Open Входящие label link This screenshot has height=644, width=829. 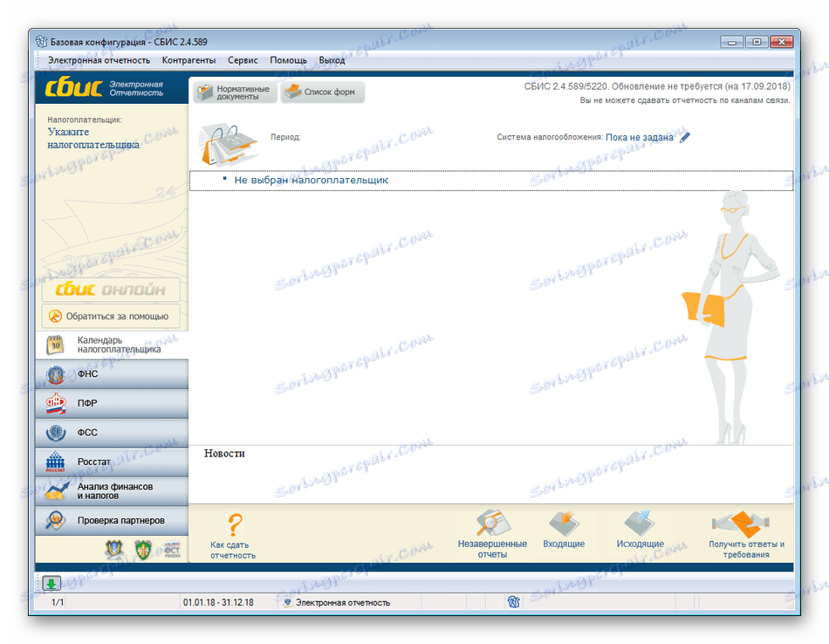564,544
